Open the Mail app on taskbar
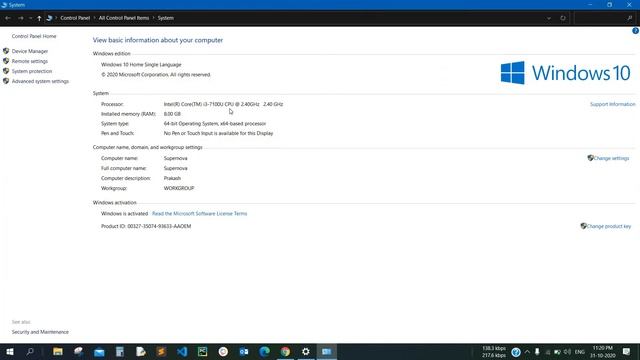This screenshot has width=640, height=360. click(x=99, y=351)
